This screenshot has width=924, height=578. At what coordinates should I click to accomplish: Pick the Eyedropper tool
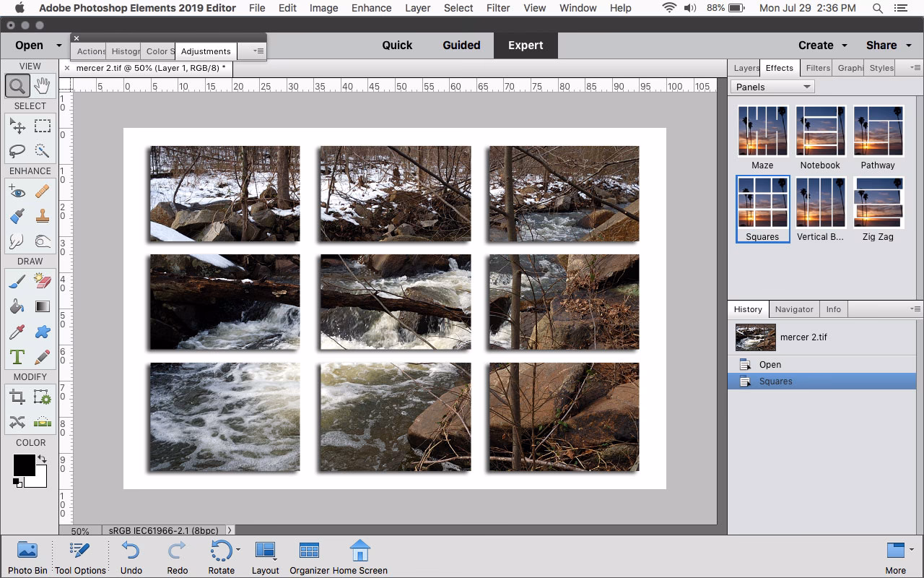(17, 332)
